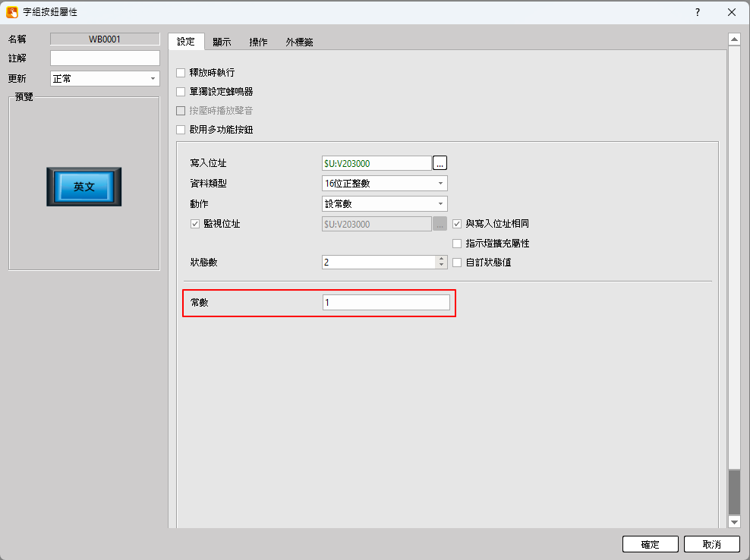Enable the 指示燈擴充屬性 checkbox

tap(457, 244)
